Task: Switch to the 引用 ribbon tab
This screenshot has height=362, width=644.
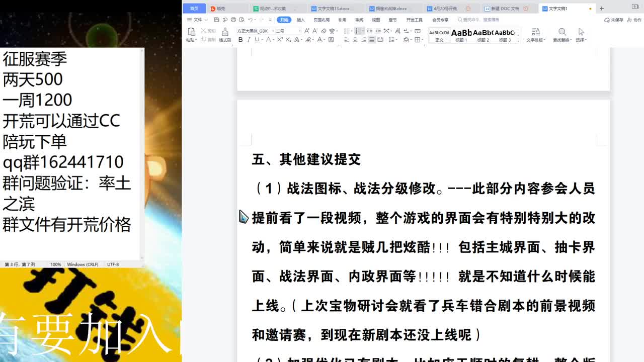Action: point(342,20)
